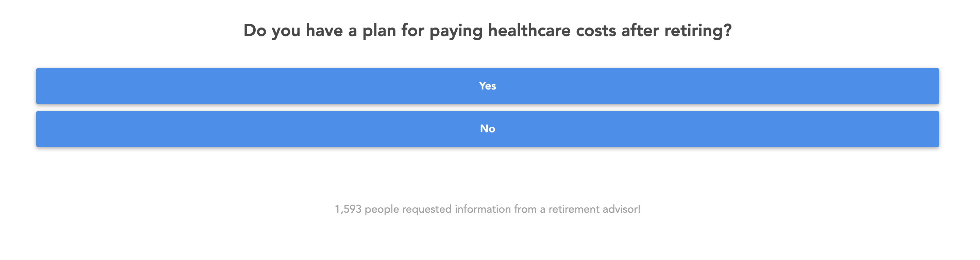Click the text about 1,593 people
980x260 pixels.
coord(487,209)
